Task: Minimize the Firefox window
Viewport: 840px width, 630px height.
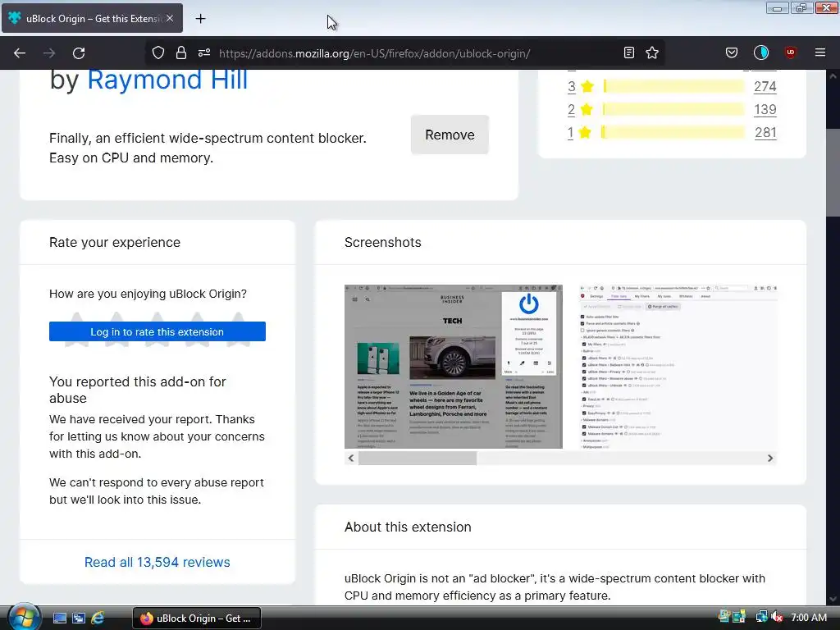Action: point(777,8)
